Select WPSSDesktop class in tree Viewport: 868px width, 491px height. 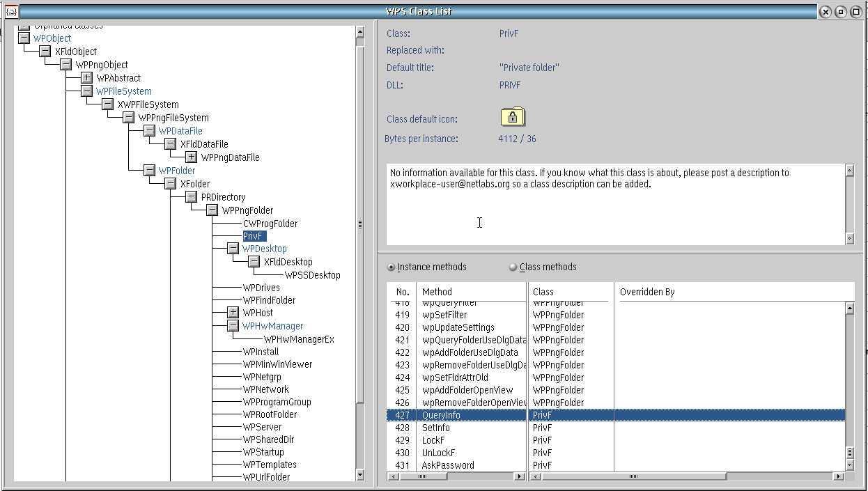[313, 275]
